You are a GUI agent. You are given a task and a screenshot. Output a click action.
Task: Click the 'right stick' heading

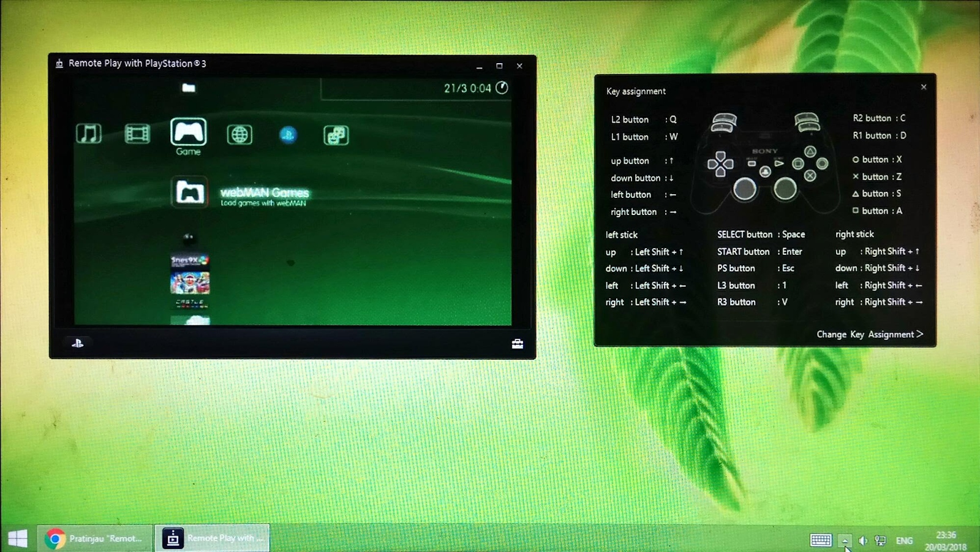pyautogui.click(x=854, y=234)
